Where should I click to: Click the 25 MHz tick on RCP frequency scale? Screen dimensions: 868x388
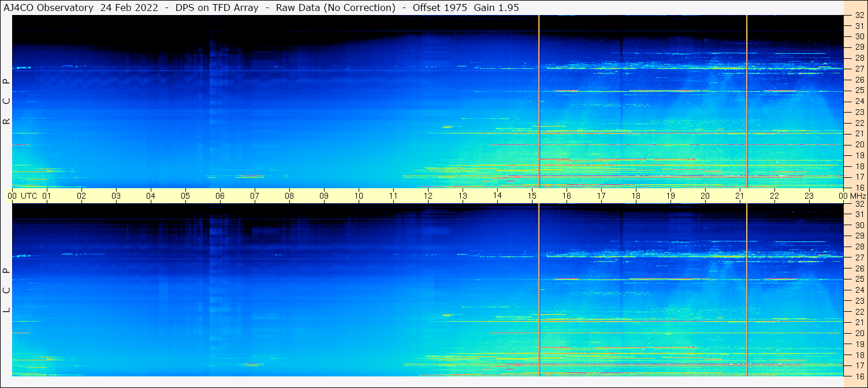pyautogui.click(x=859, y=91)
